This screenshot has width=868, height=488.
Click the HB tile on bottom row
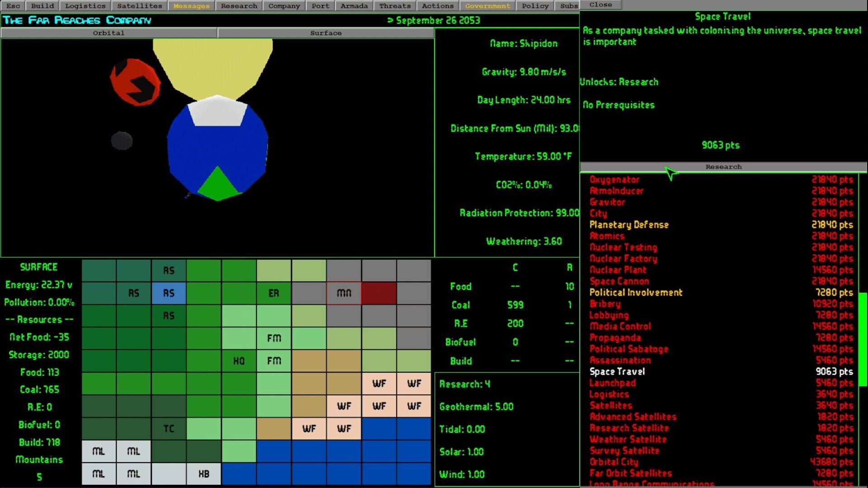pos(203,474)
